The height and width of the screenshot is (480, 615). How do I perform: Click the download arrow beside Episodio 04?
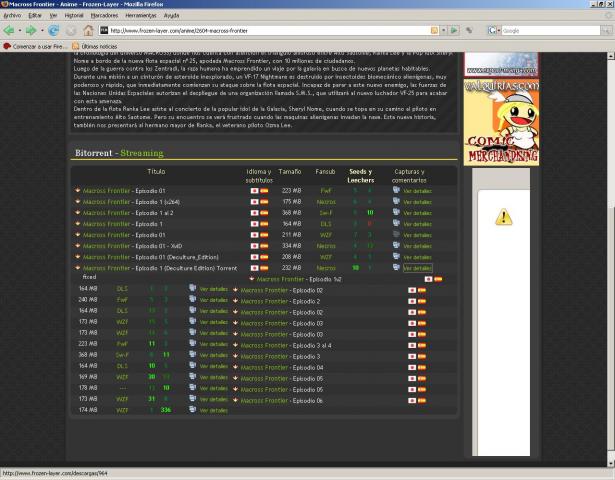click(x=235, y=367)
